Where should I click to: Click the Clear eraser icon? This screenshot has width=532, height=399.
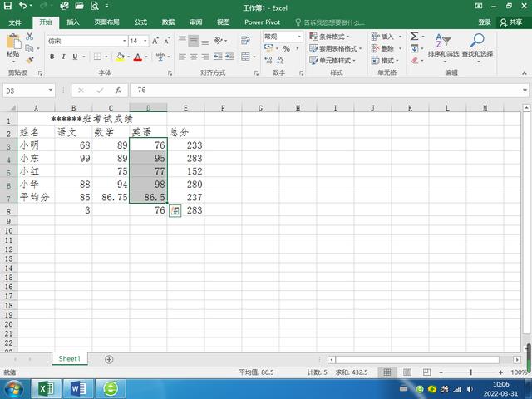[x=414, y=61]
